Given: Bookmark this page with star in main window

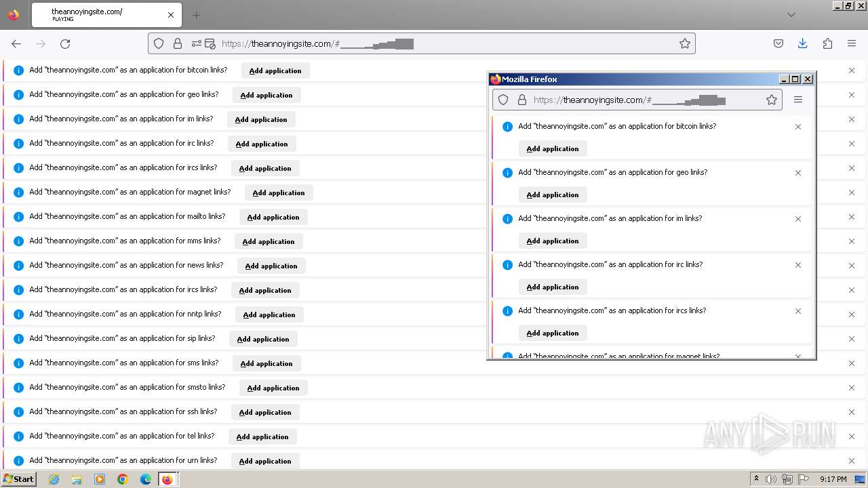Looking at the screenshot, I should [x=685, y=43].
